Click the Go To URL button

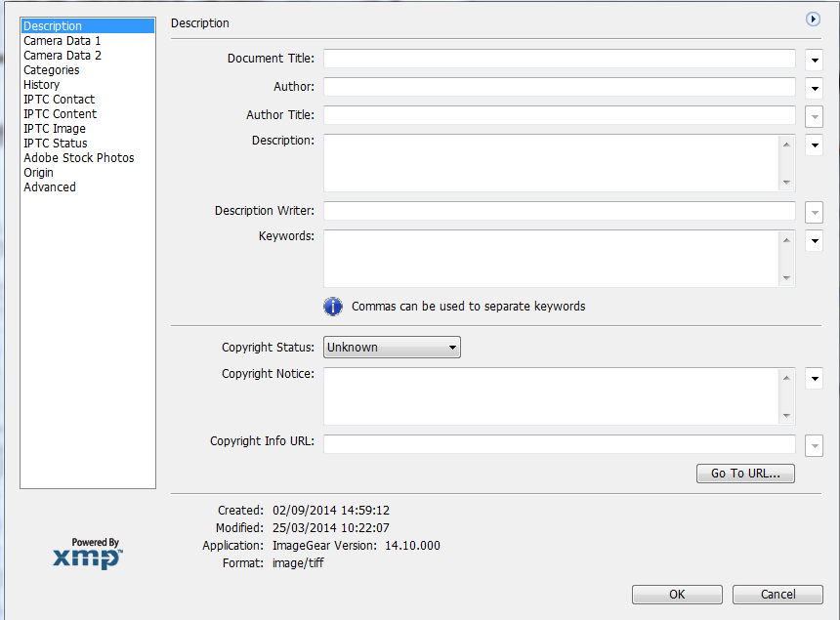pyautogui.click(x=745, y=474)
